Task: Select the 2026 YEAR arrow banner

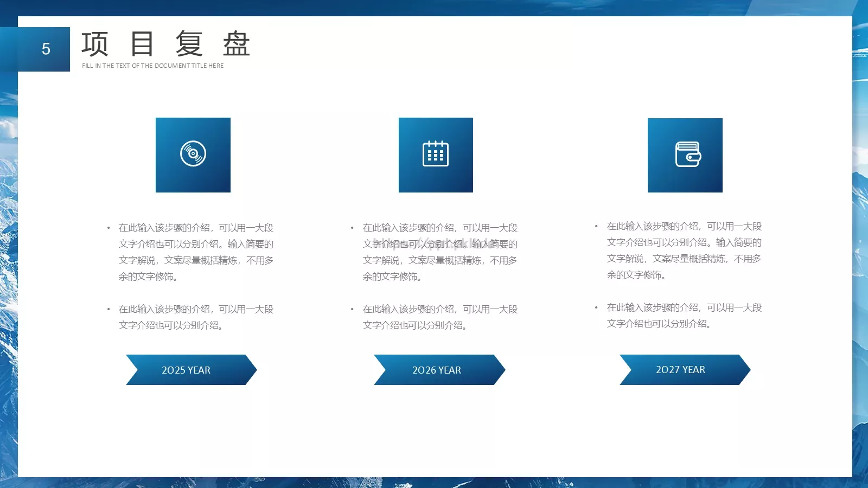Action: (439, 370)
